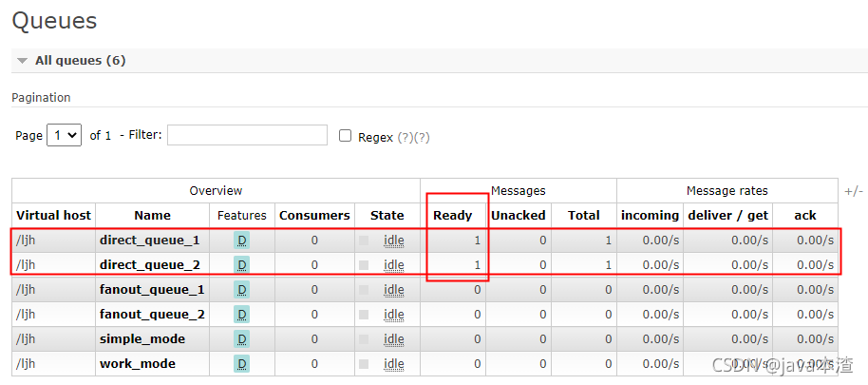
Task: Click the incoming rate for fanout_queue_2
Action: [x=660, y=314]
